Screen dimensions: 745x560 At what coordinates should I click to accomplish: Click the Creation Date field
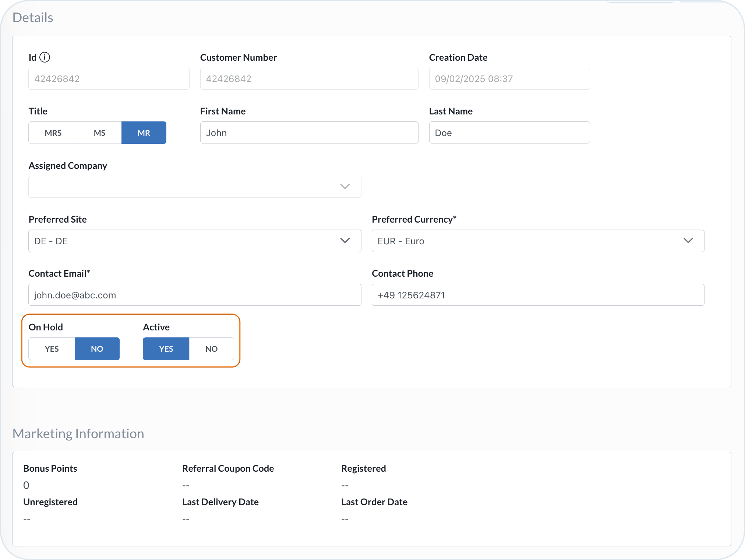coord(509,79)
